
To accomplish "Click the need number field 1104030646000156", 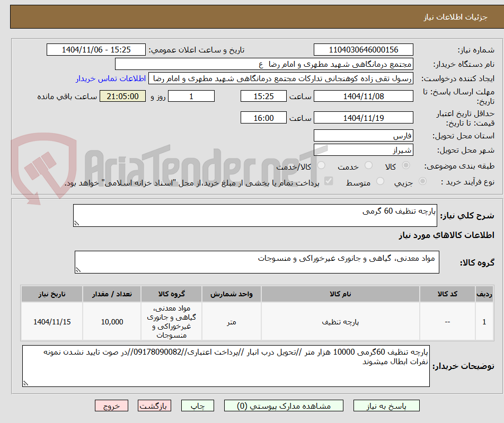I will [x=363, y=50].
